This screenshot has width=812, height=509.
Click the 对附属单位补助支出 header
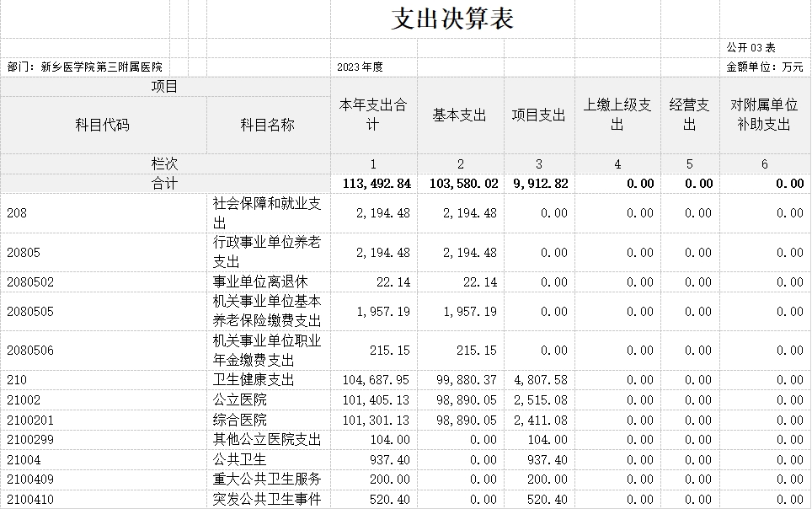tap(764, 115)
